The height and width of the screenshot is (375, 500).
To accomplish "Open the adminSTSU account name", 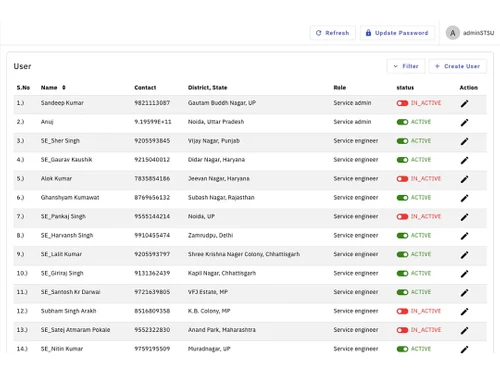I will click(x=478, y=33).
